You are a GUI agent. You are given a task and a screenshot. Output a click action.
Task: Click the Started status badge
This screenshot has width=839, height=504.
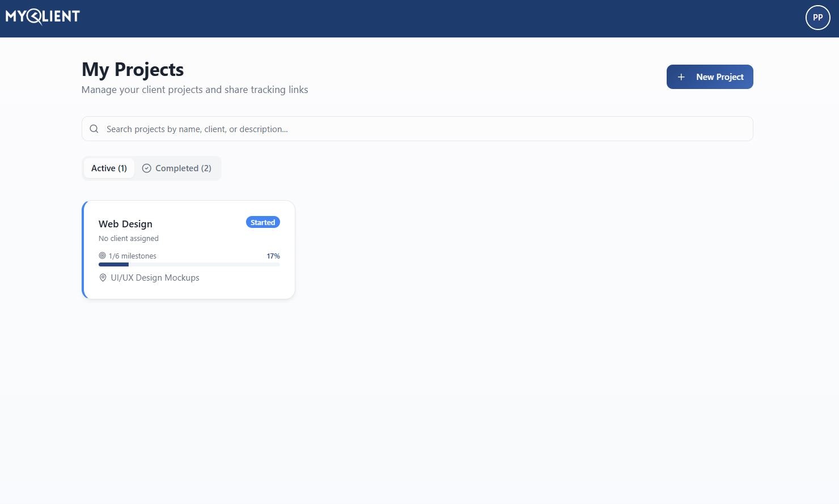point(263,222)
